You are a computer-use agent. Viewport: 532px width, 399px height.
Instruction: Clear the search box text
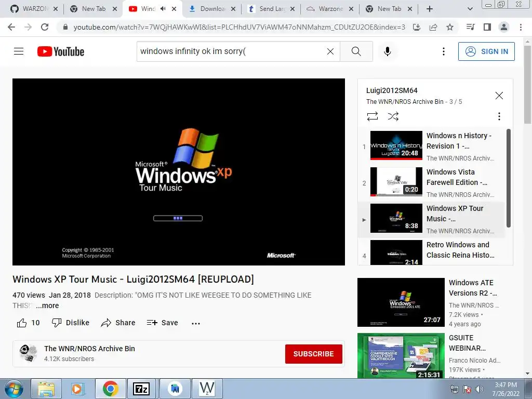click(x=330, y=51)
